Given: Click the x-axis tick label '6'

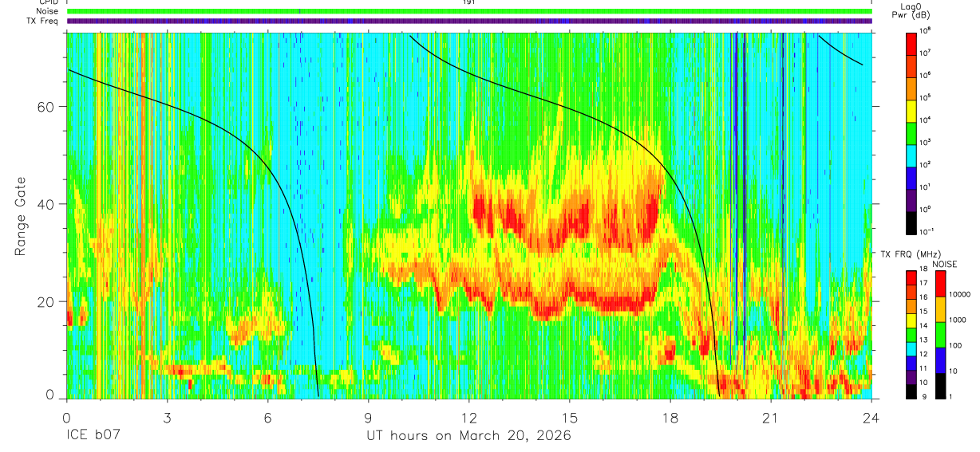Looking at the screenshot, I should (x=267, y=418).
